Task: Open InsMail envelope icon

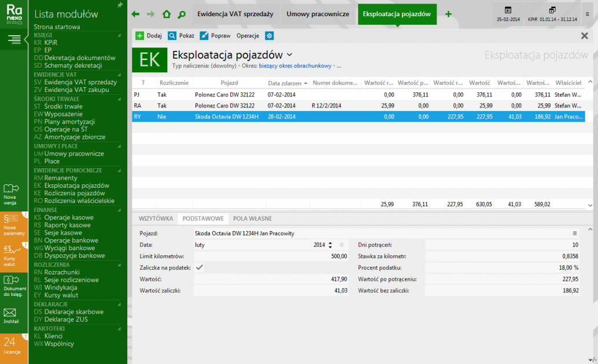Action: tap(12, 315)
